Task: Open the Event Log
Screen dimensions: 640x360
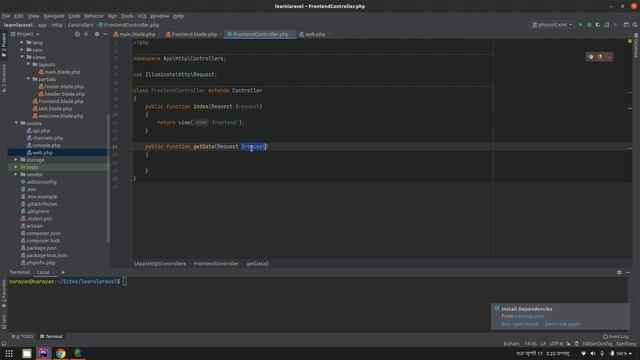Action: [x=616, y=337]
